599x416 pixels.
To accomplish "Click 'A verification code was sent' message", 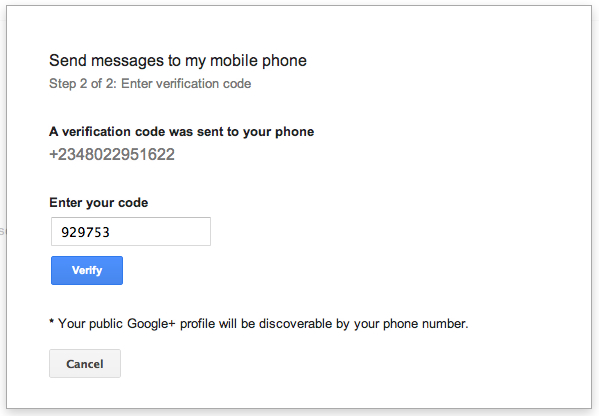I will click(x=181, y=132).
